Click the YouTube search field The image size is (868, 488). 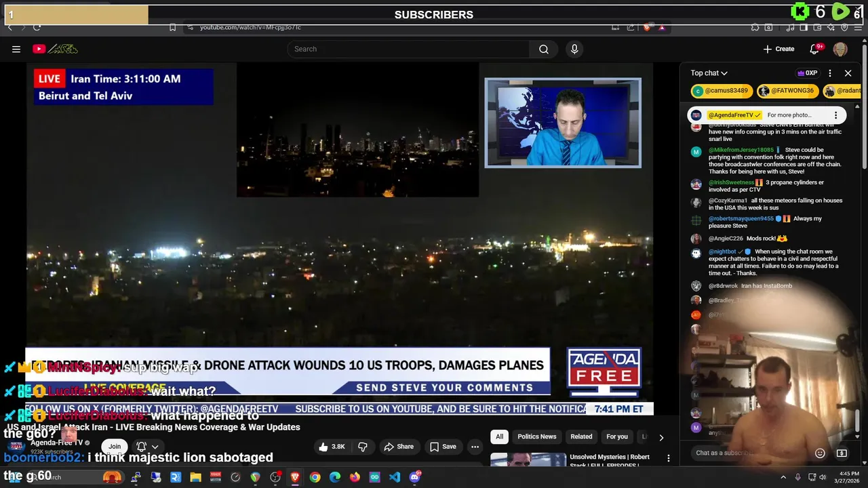(409, 49)
